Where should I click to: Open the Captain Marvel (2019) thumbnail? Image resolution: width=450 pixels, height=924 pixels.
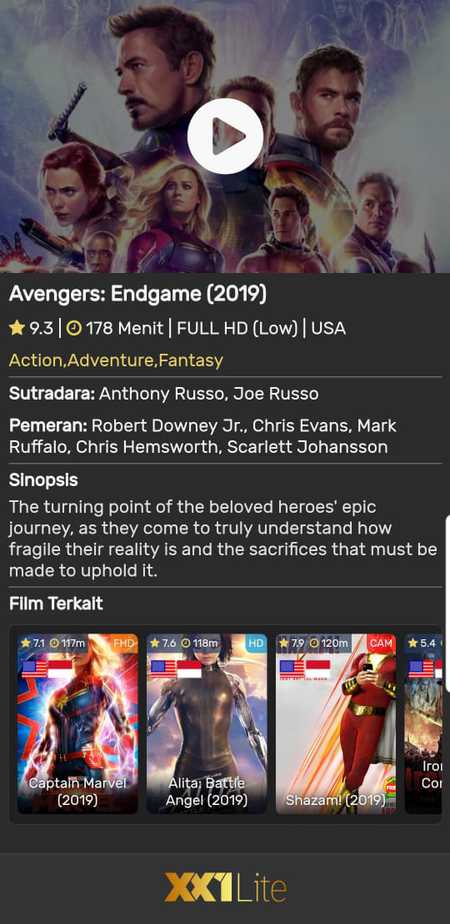point(78,724)
